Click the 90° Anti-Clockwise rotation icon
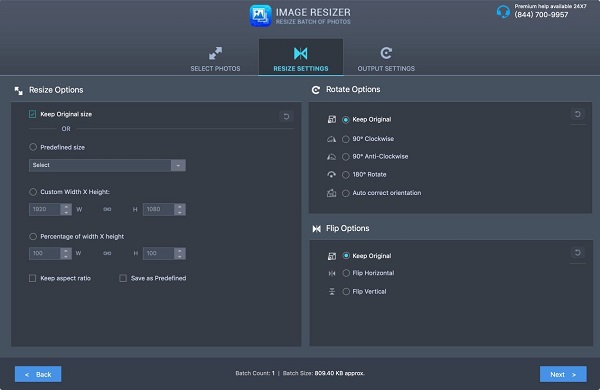 click(331, 157)
